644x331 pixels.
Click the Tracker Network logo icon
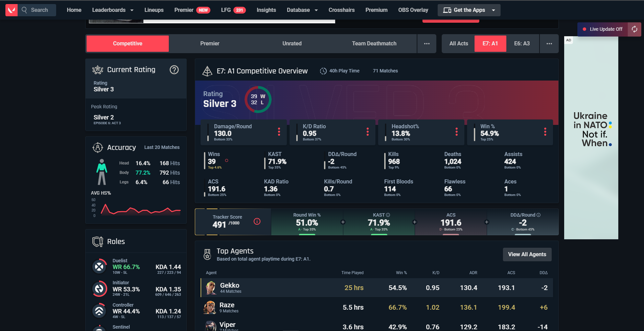[x=11, y=10]
